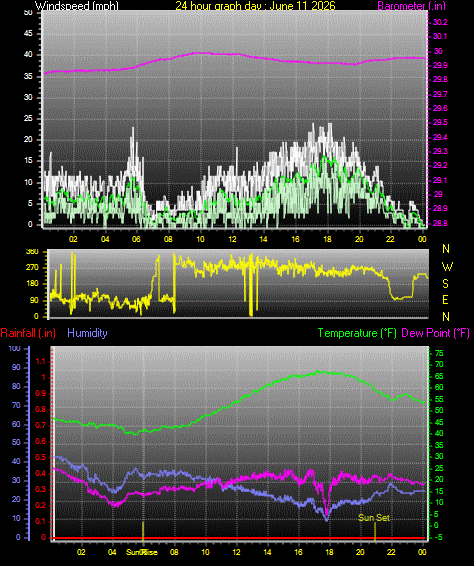Click the '75' temperature axis value
Image resolution: width=474 pixels, height=566 pixels.
pyautogui.click(x=439, y=353)
